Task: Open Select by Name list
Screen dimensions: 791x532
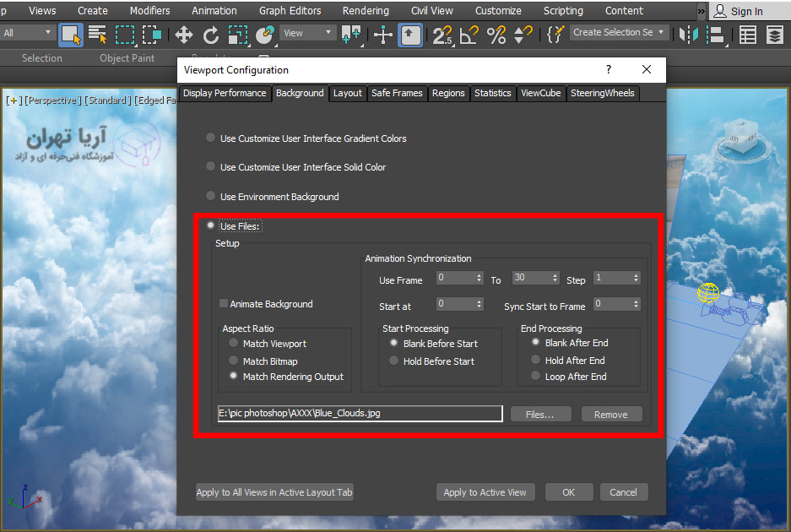Action: pyautogui.click(x=98, y=35)
